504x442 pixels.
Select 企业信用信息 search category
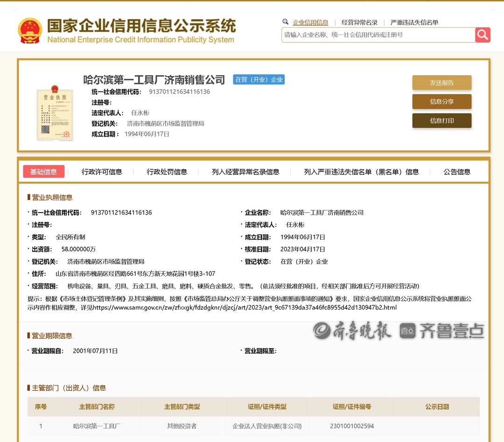tap(310, 22)
